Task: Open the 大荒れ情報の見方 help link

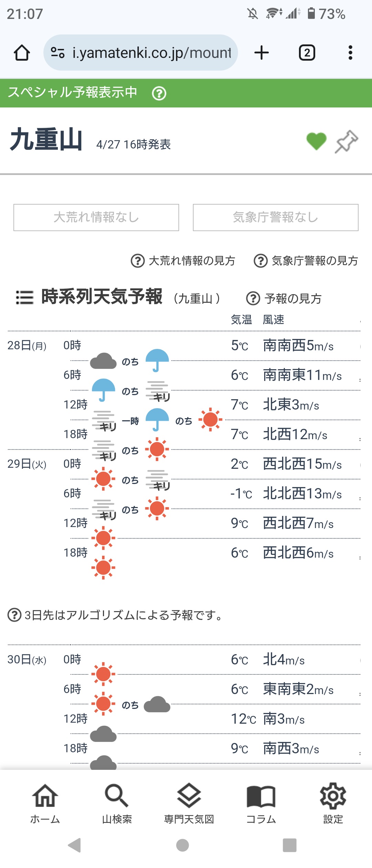Action: click(183, 261)
